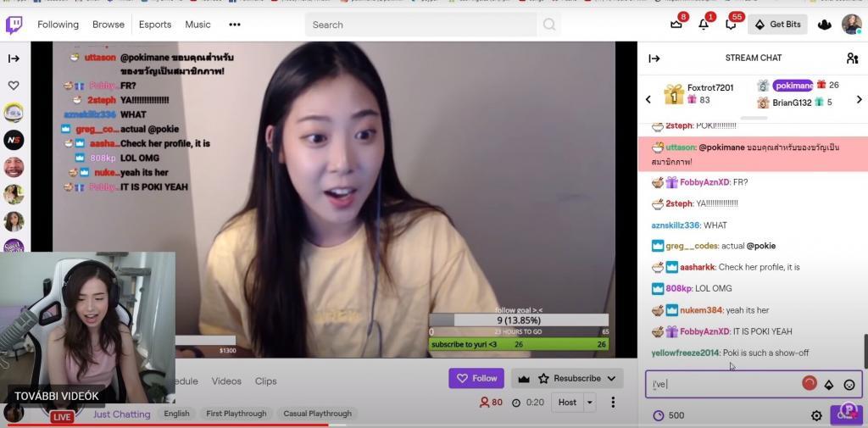868x428 pixels.
Task: Open the chat community users icon
Action: 852,58
